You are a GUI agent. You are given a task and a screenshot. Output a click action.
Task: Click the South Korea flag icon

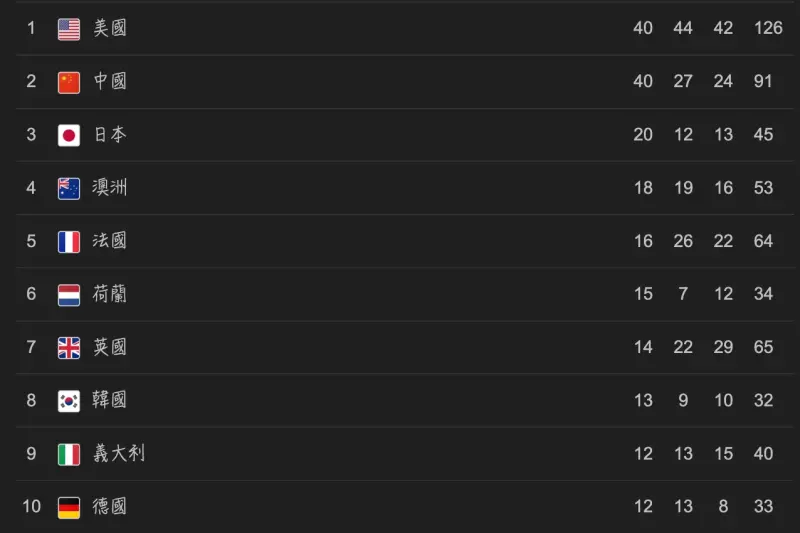[69, 401]
